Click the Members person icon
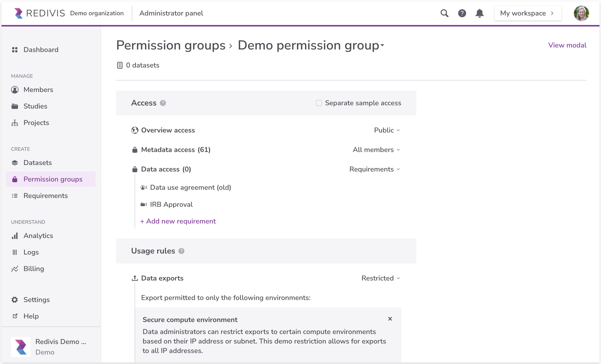 click(15, 90)
